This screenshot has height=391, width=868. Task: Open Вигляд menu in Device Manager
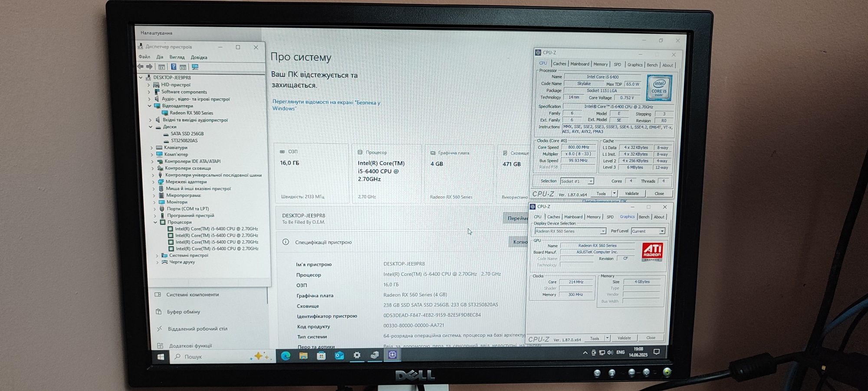click(177, 57)
